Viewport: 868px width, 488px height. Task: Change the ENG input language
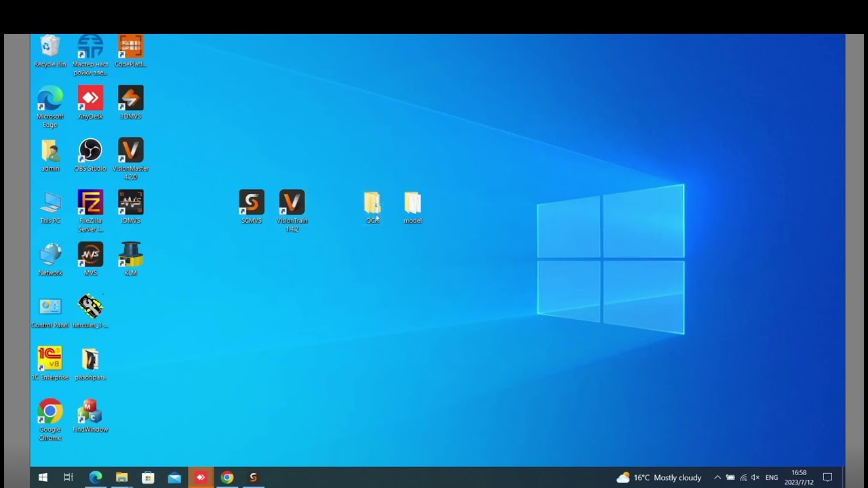pos(772,477)
